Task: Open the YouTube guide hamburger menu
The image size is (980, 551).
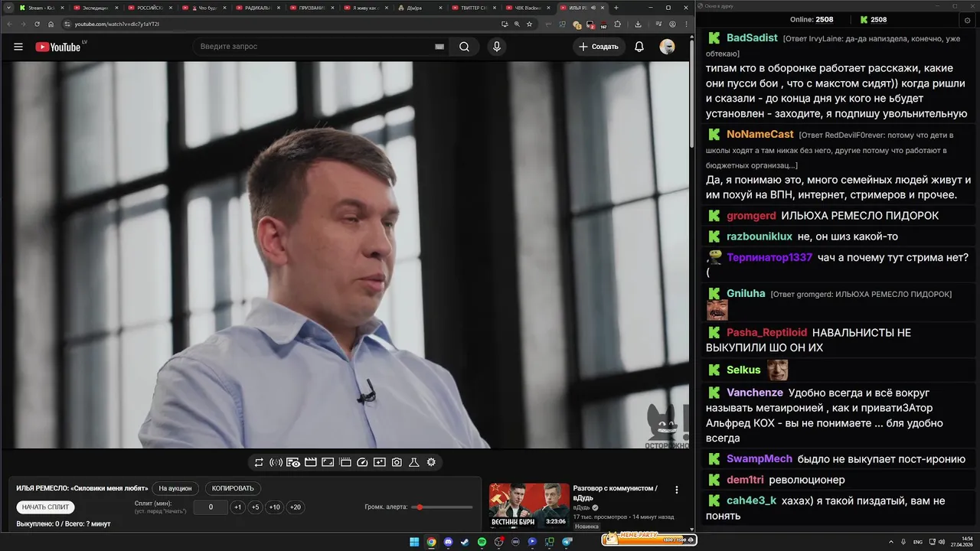Action: pyautogui.click(x=18, y=47)
